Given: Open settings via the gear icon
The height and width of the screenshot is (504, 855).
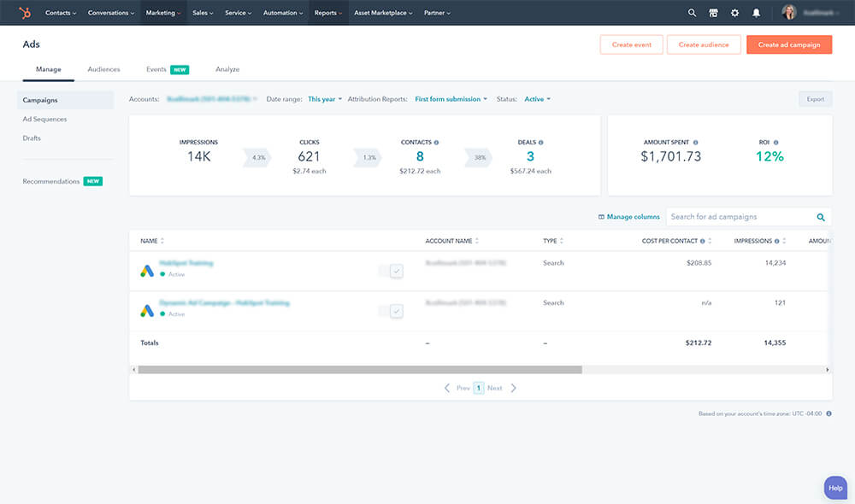Looking at the screenshot, I should tap(735, 12).
